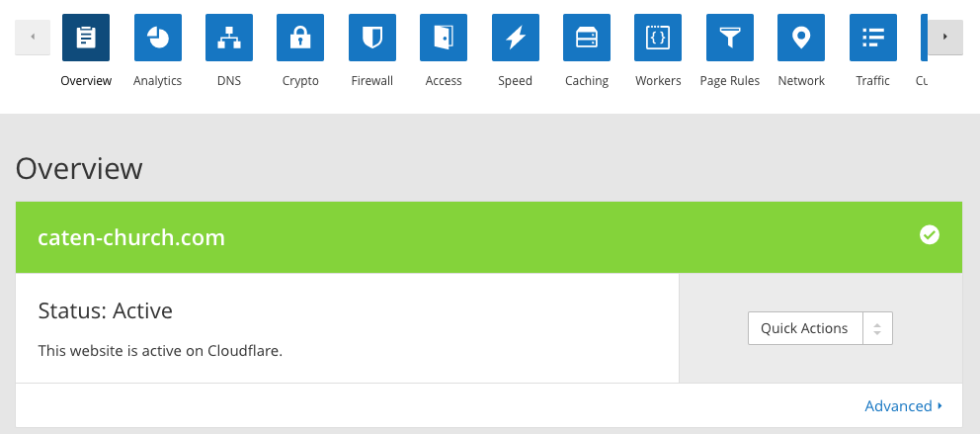
Task: Open the Quick Actions dropdown
Action: 805,328
